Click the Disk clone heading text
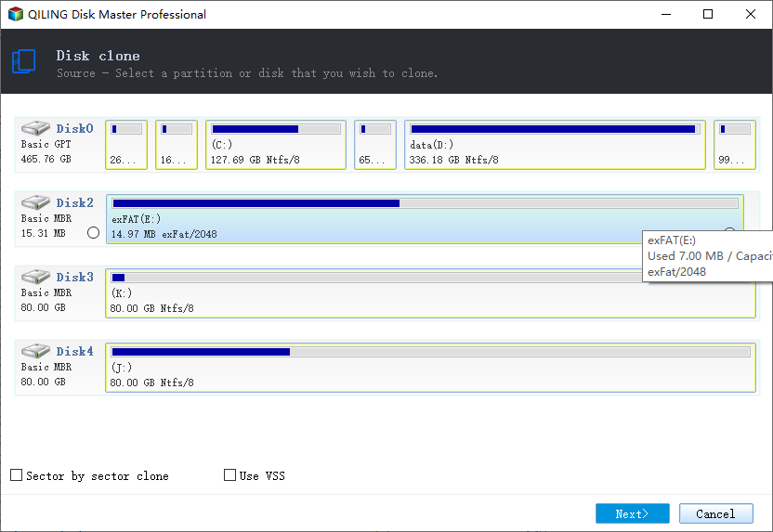The width and height of the screenshot is (773, 532). tap(98, 56)
